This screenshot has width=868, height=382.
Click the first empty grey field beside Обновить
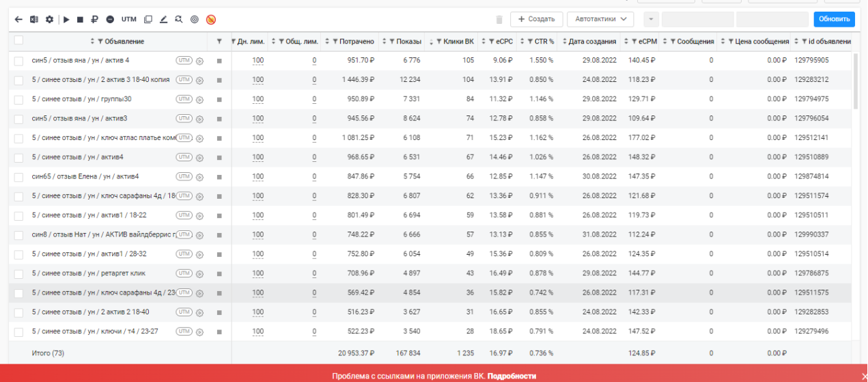point(698,19)
